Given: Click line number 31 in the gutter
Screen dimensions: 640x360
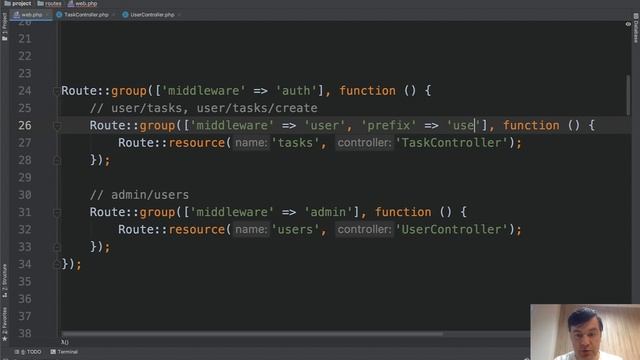Looking at the screenshot, I should click(x=24, y=212).
